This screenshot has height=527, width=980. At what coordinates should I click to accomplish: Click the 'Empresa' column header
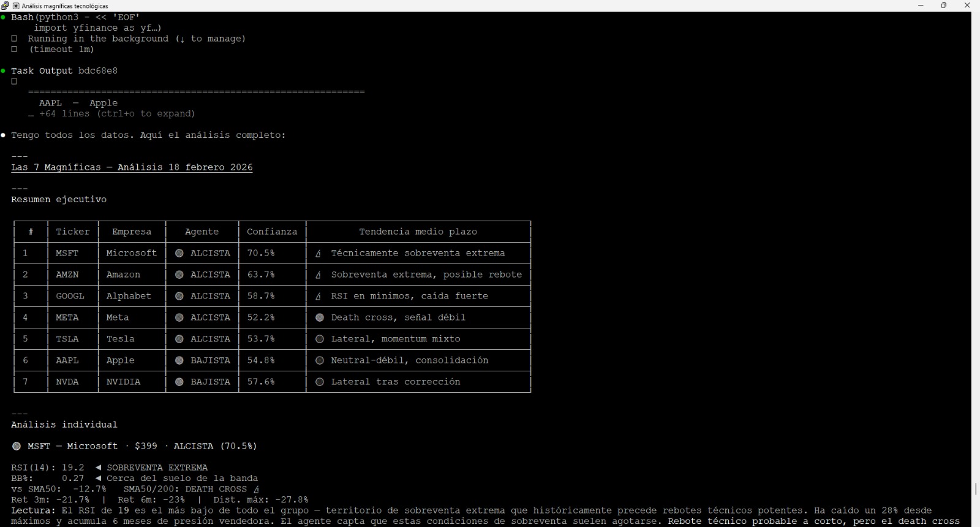[x=132, y=232]
